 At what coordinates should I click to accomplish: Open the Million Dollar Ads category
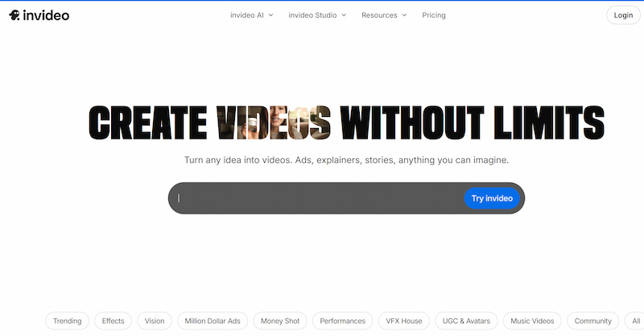(213, 321)
